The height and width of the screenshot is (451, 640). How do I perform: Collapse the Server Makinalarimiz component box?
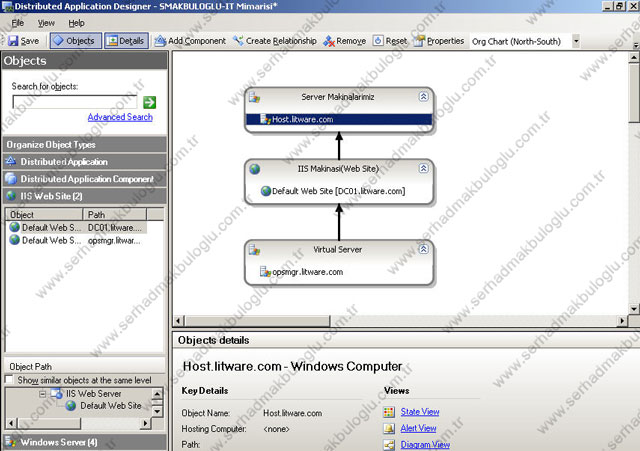[423, 96]
